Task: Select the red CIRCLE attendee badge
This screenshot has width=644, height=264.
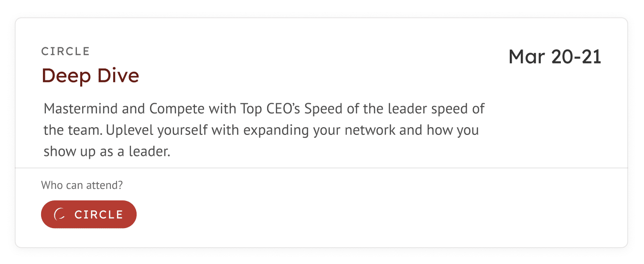Action: click(89, 214)
